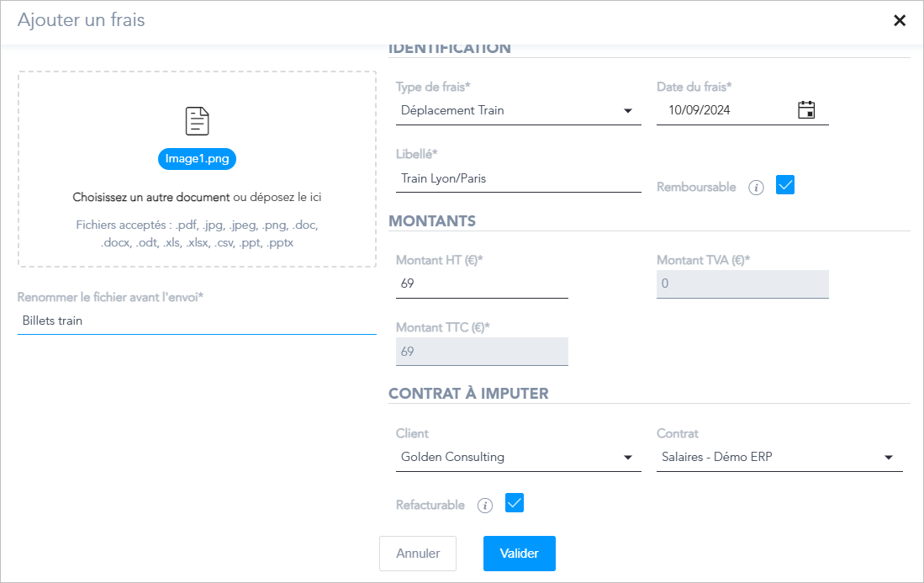Click Choisissez un autre document link

(150, 197)
